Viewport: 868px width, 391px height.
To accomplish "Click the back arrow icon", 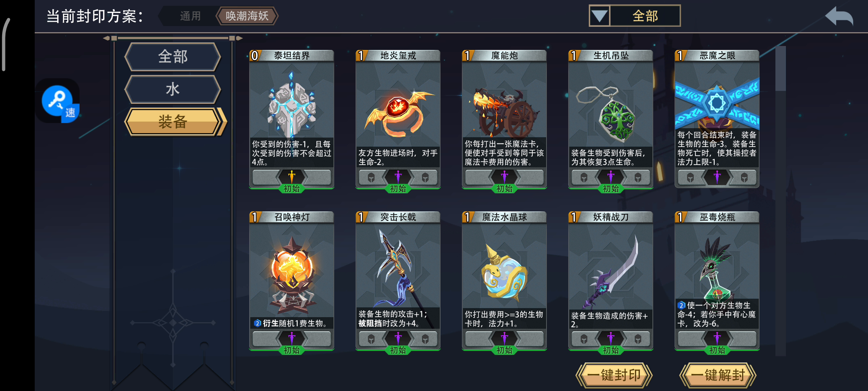I will click(839, 16).
